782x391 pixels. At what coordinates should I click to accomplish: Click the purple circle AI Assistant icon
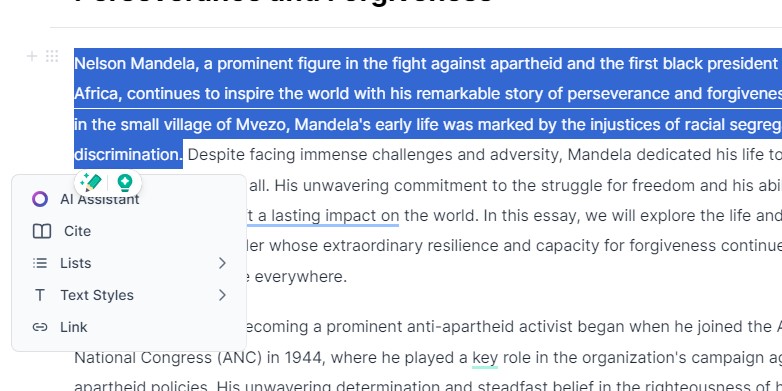pos(40,199)
